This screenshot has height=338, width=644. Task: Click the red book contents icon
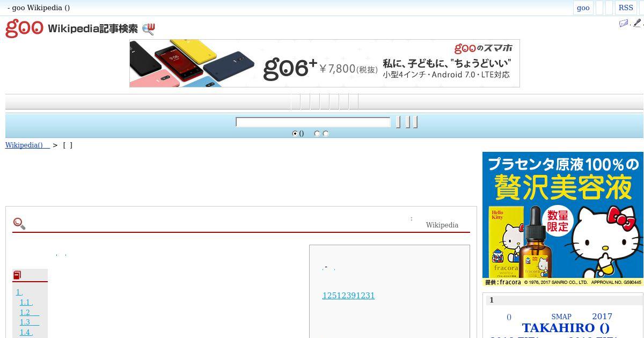pos(17,275)
